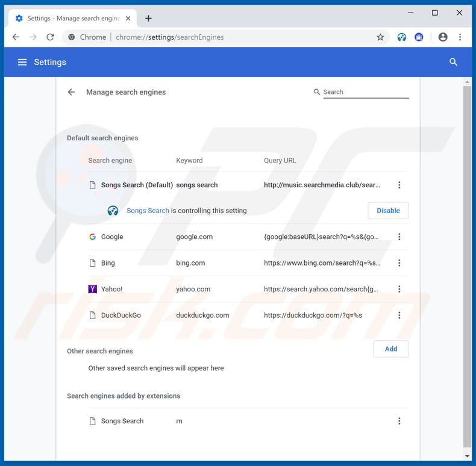This screenshot has width=476, height=466.
Task: Click the bing.com keyword
Action: [x=190, y=263]
